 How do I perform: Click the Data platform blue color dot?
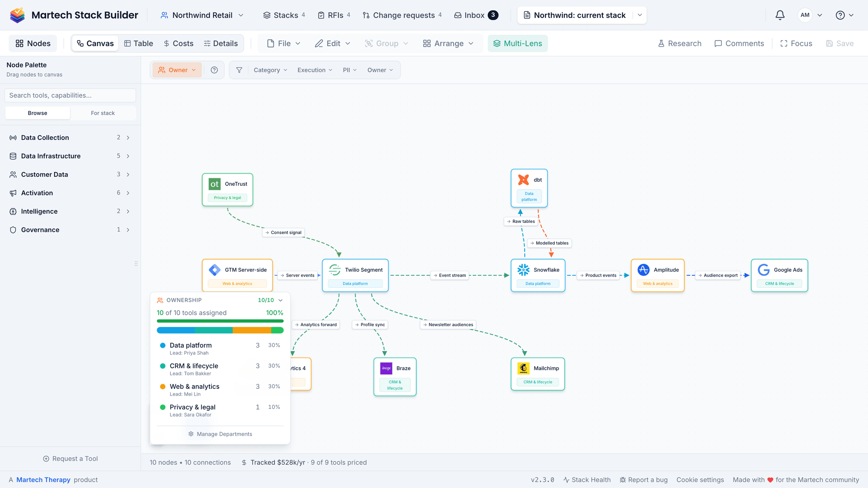click(x=162, y=346)
